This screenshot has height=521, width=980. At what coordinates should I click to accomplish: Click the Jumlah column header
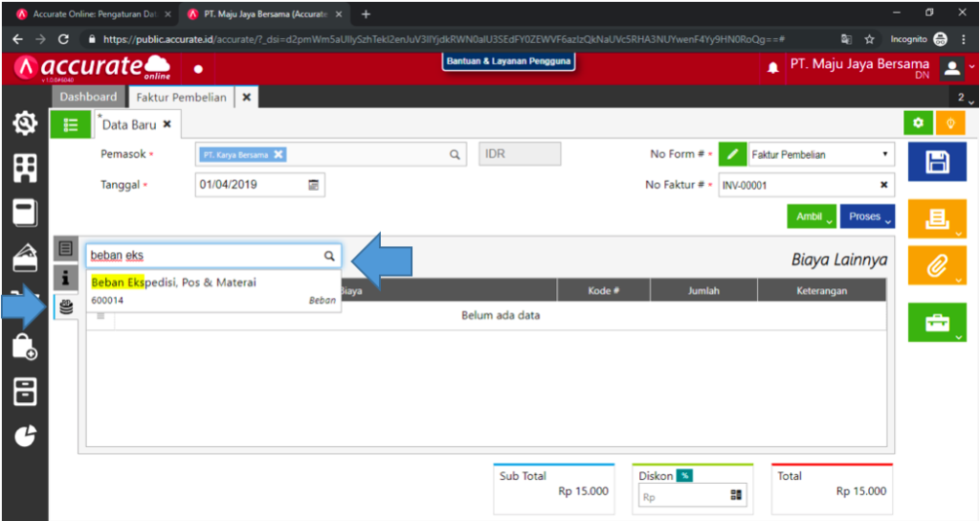click(703, 290)
